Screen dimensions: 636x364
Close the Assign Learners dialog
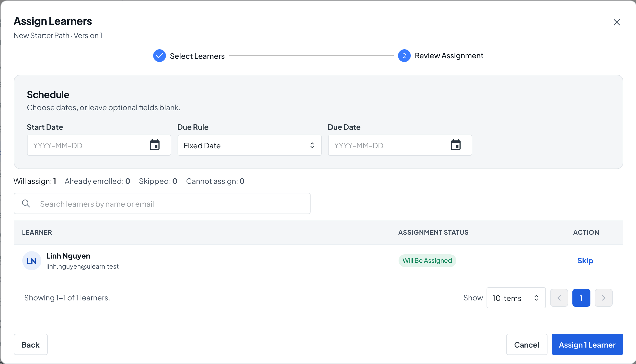click(617, 22)
